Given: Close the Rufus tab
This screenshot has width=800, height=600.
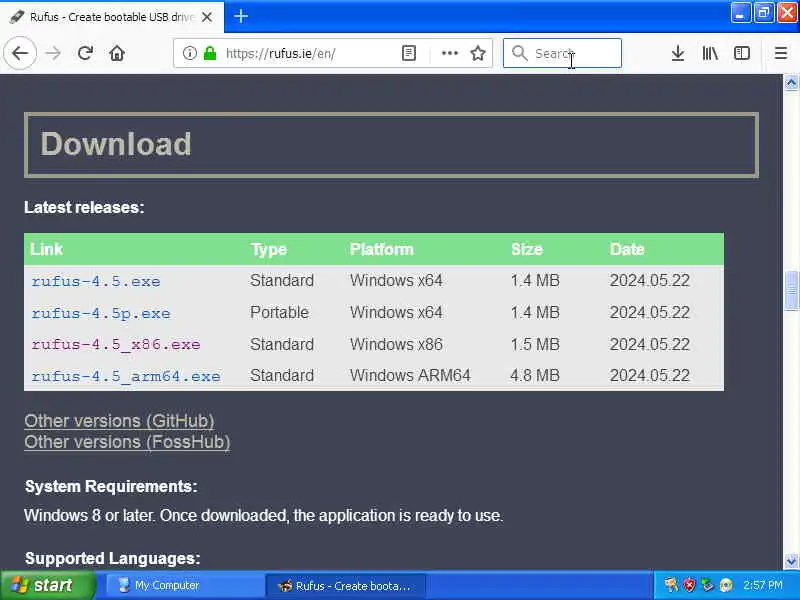Looking at the screenshot, I should click(207, 17).
